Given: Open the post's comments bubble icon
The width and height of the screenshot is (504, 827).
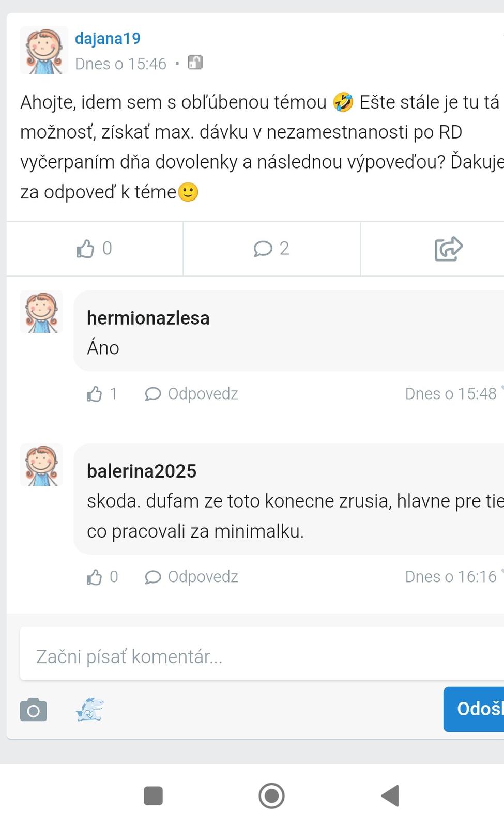Looking at the screenshot, I should tap(263, 249).
